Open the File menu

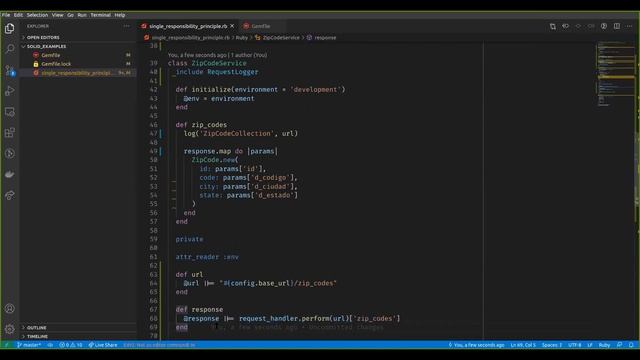(x=6, y=15)
